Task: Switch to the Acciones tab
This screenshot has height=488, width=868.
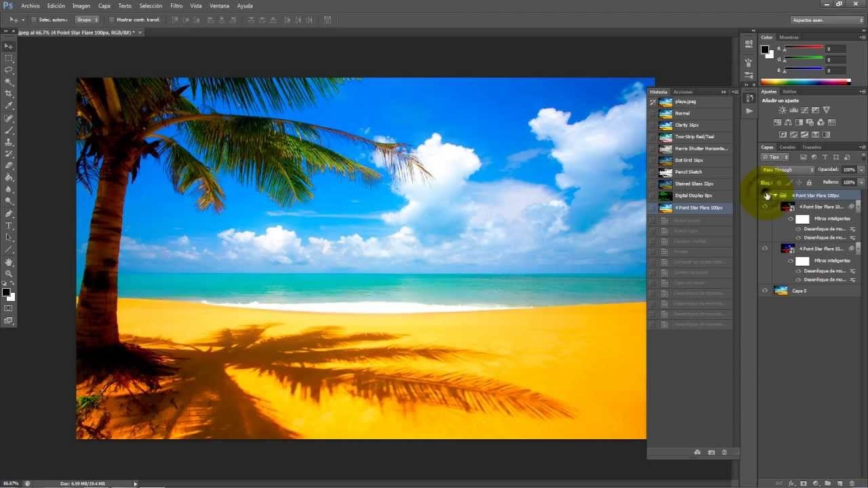Action: [683, 91]
